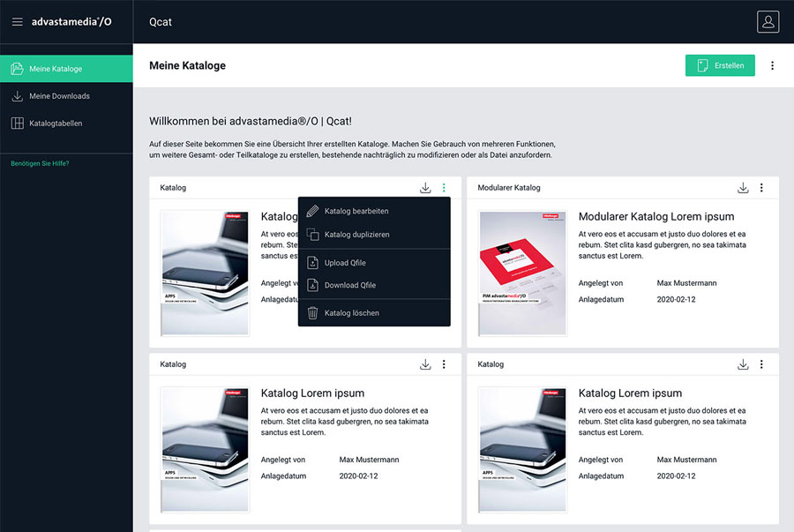Image resolution: width=794 pixels, height=532 pixels.
Task: Click 2020-02-12 date in Modularer Katalog card
Action: point(676,299)
